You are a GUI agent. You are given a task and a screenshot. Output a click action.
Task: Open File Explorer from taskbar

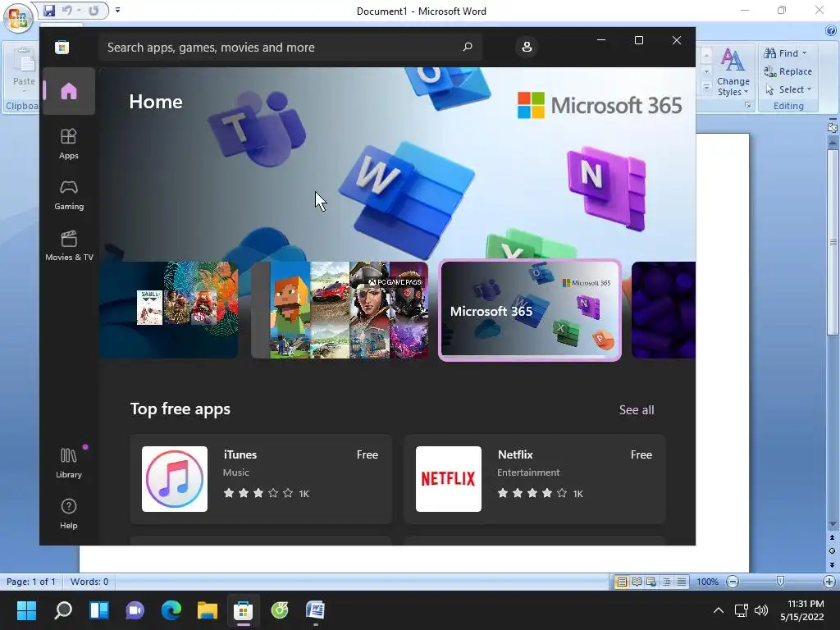[x=208, y=610]
